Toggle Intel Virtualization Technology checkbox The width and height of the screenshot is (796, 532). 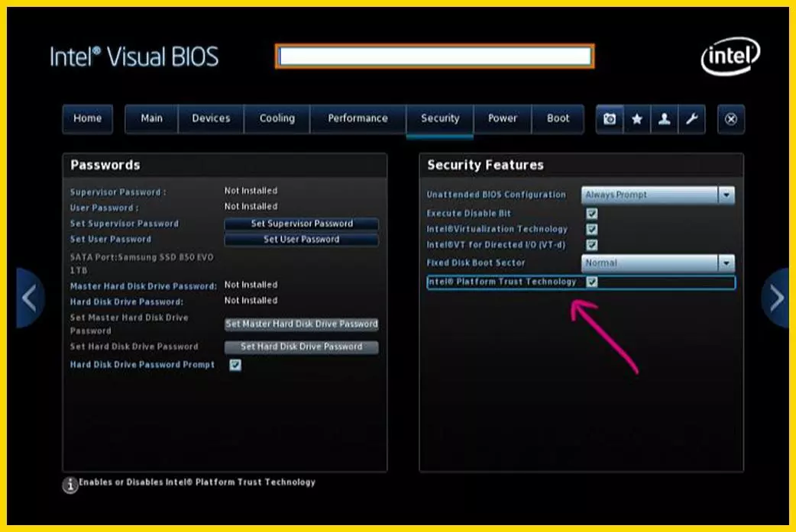click(x=592, y=229)
